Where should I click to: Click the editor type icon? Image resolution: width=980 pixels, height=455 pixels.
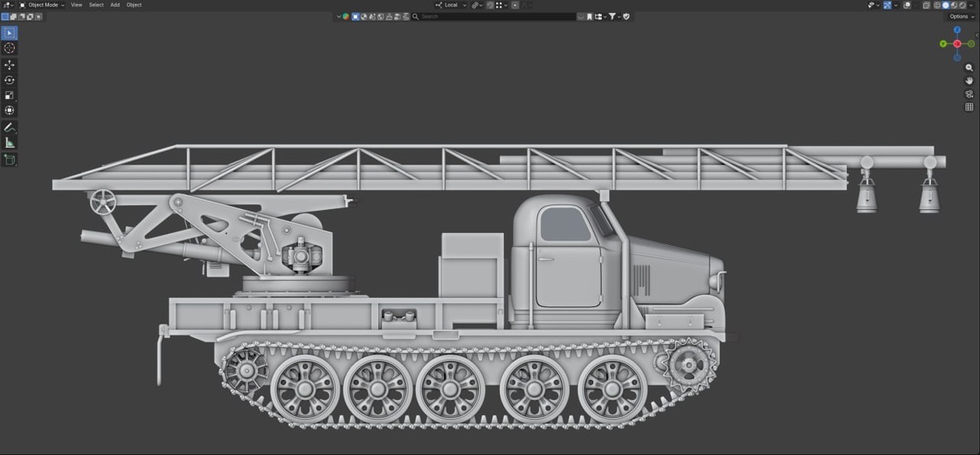pyautogui.click(x=7, y=5)
